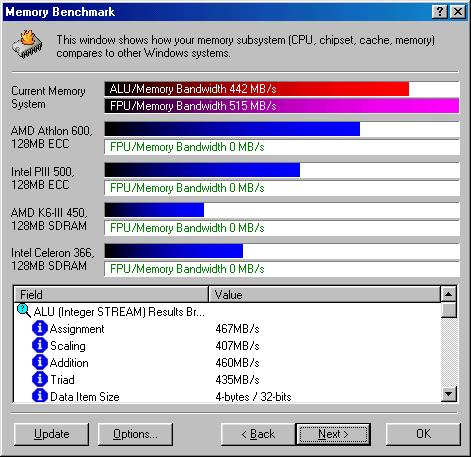The image size is (471, 457).
Task: Click the AMD K6-III 450 blue ALU bar
Action: pyautogui.click(x=154, y=210)
